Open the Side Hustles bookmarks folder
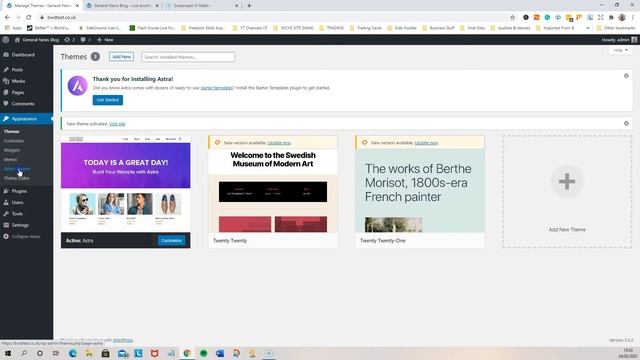640x360 pixels. pos(402,28)
